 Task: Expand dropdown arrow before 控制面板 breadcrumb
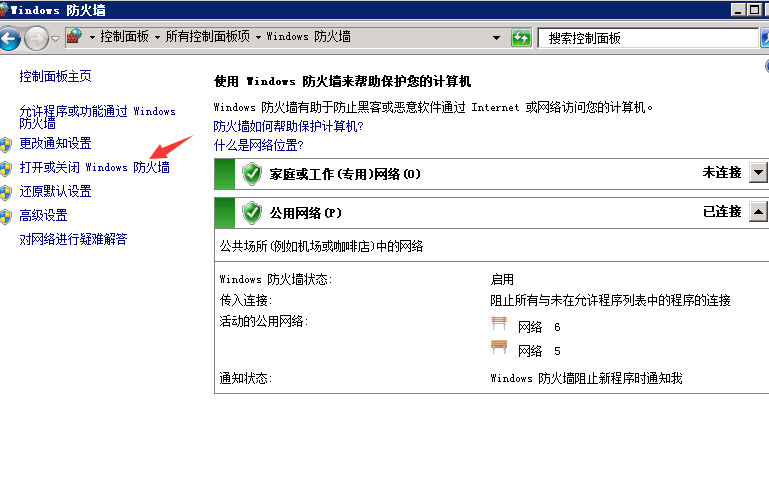(x=92, y=37)
